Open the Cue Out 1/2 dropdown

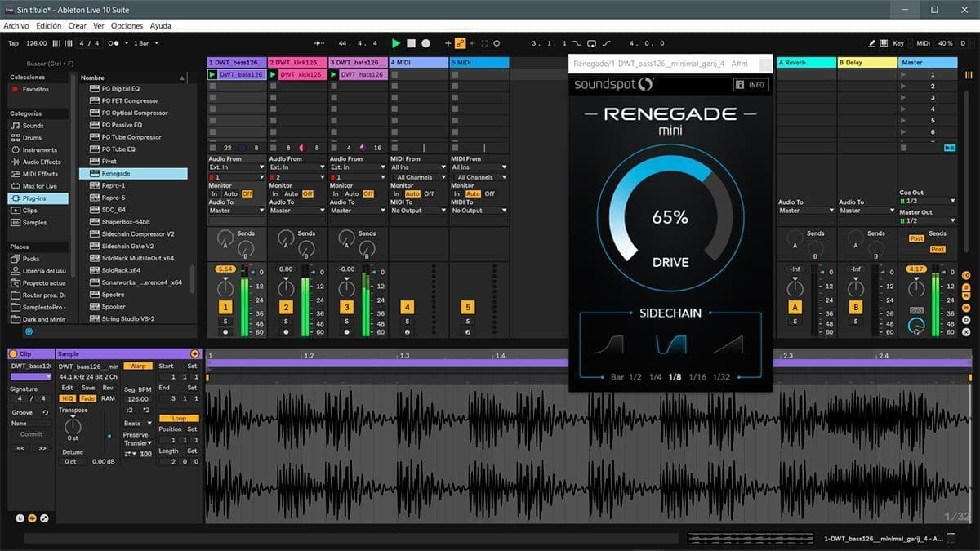pyautogui.click(x=928, y=201)
